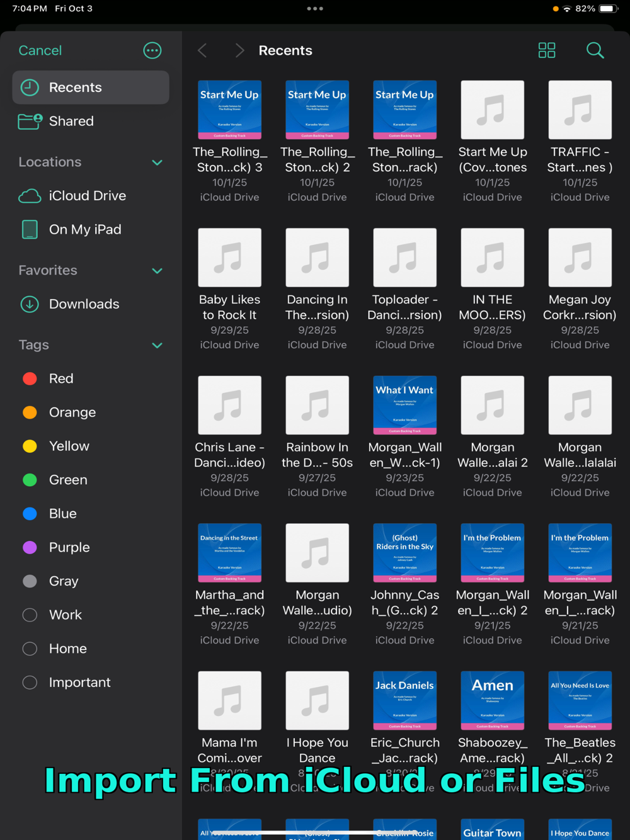Open On My iPad location
630x840 pixels.
tap(91, 230)
